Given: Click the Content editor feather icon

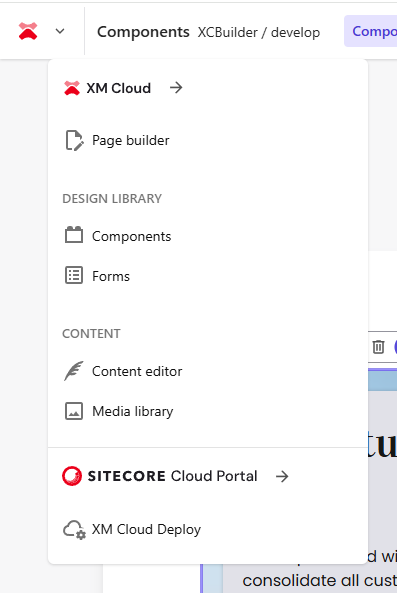Looking at the screenshot, I should coord(73,371).
